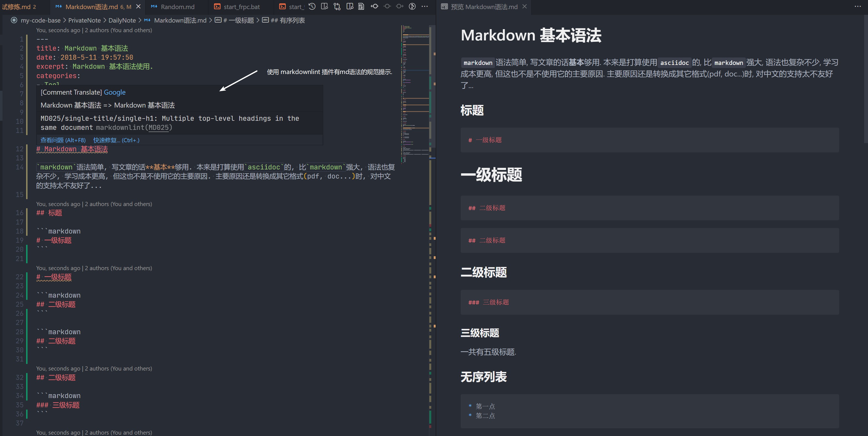Place cursor on 'categories:' line
The width and height of the screenshot is (868, 436).
[58, 76]
